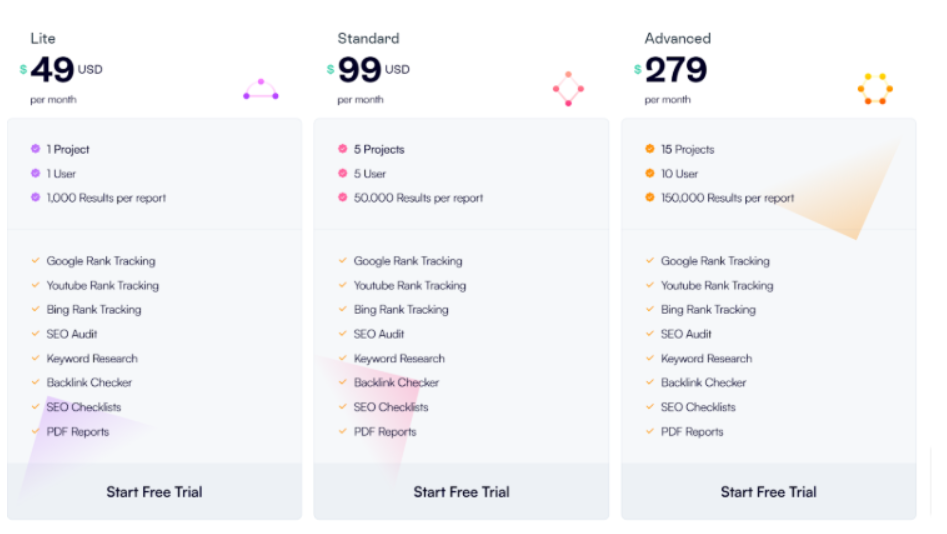
Task: Click Keyword Research in the Advanced plan
Action: point(706,358)
